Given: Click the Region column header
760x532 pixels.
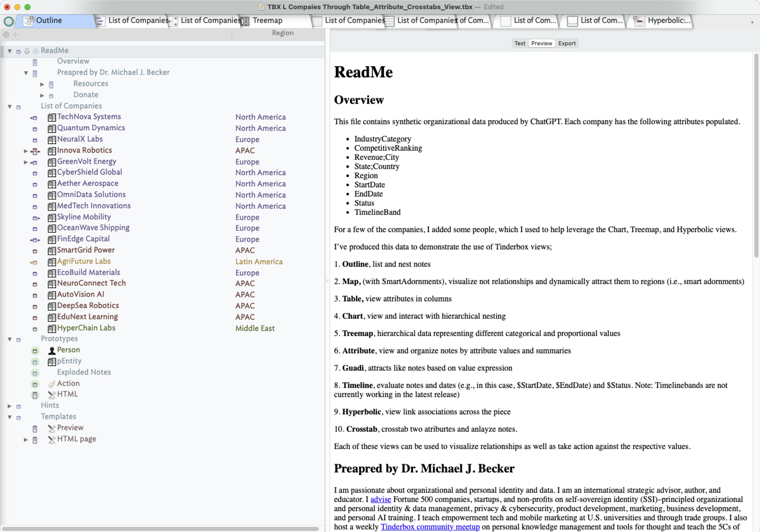Looking at the screenshot, I should (x=283, y=33).
